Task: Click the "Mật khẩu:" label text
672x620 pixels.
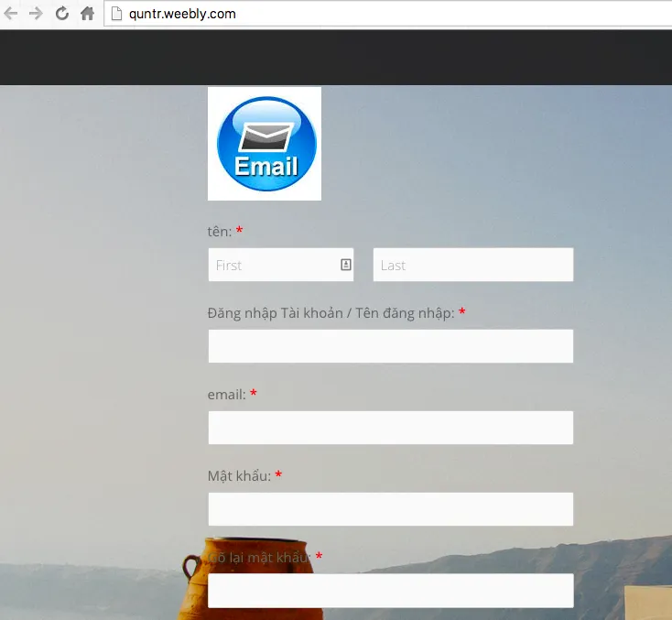Action: click(x=239, y=476)
